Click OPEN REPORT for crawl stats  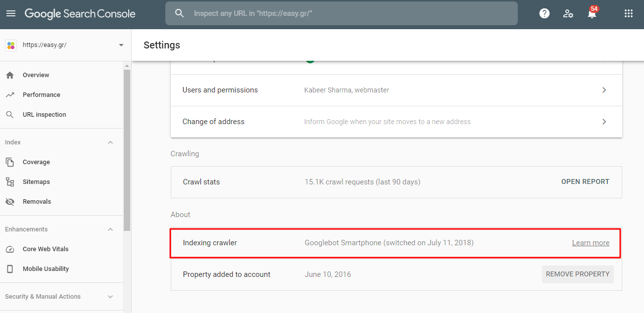585,181
